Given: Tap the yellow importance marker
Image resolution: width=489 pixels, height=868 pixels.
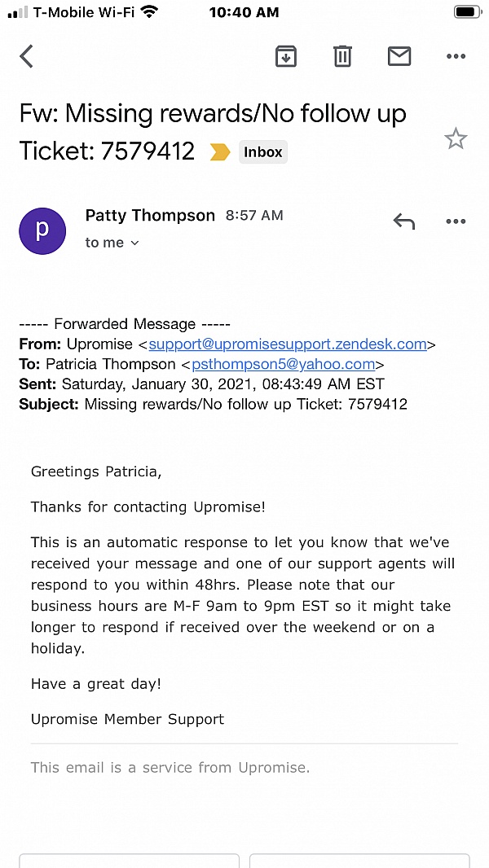Looking at the screenshot, I should [220, 152].
